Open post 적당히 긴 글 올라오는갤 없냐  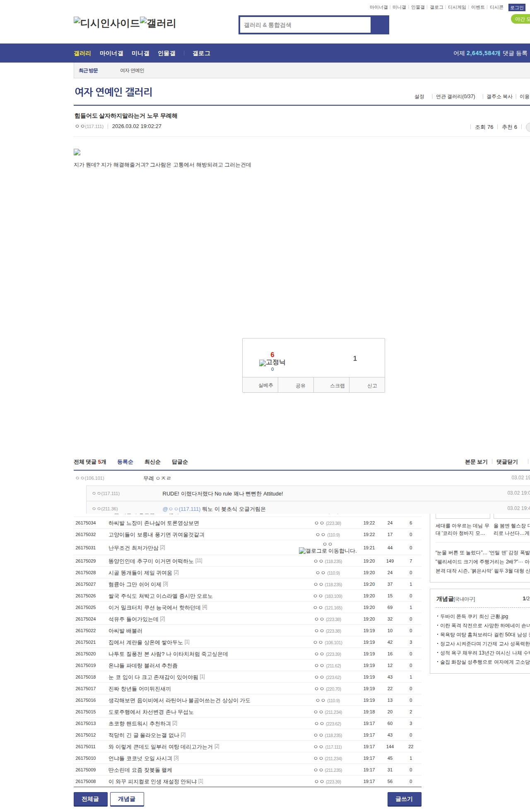coord(144,735)
